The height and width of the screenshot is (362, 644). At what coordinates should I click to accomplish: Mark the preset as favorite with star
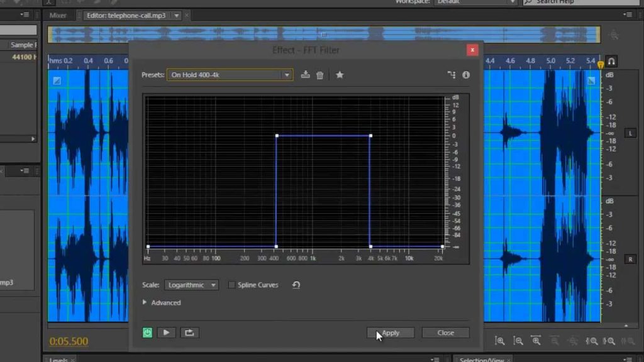click(x=340, y=75)
